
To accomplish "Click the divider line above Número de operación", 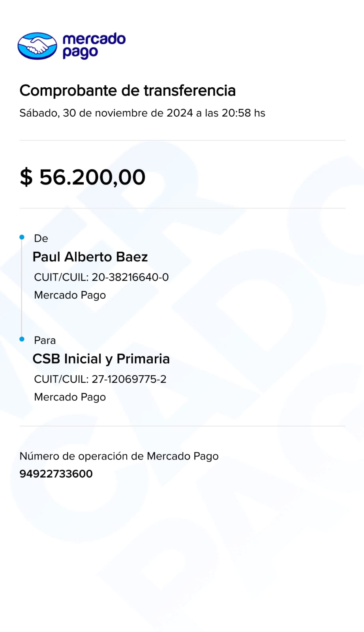I will click(x=182, y=426).
